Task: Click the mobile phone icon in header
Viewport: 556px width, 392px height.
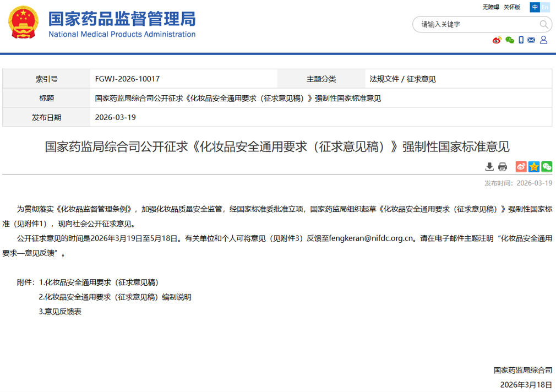Action: (x=521, y=40)
